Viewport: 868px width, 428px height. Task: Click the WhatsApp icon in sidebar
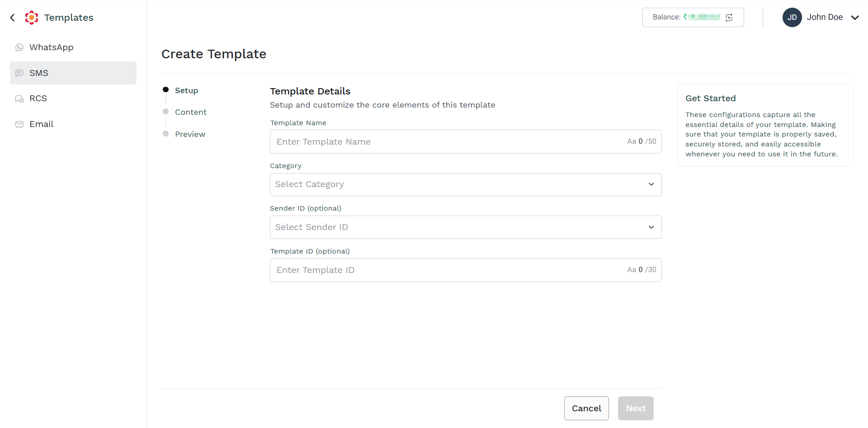coord(19,47)
